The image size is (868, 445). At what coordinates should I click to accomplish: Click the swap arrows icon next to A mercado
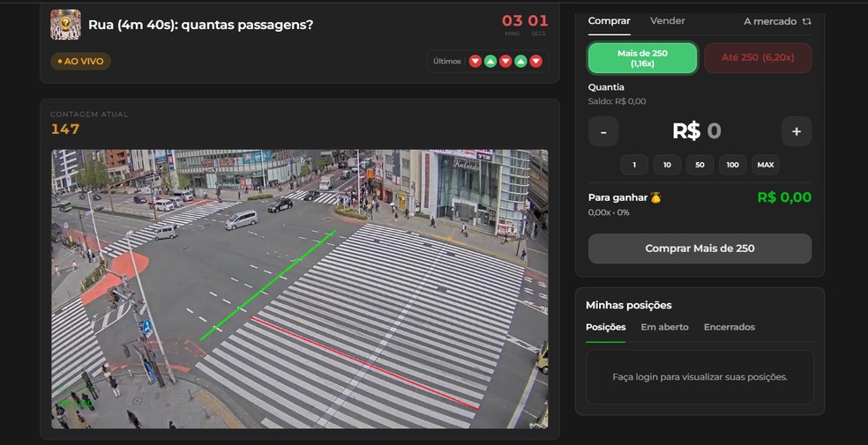tap(806, 21)
